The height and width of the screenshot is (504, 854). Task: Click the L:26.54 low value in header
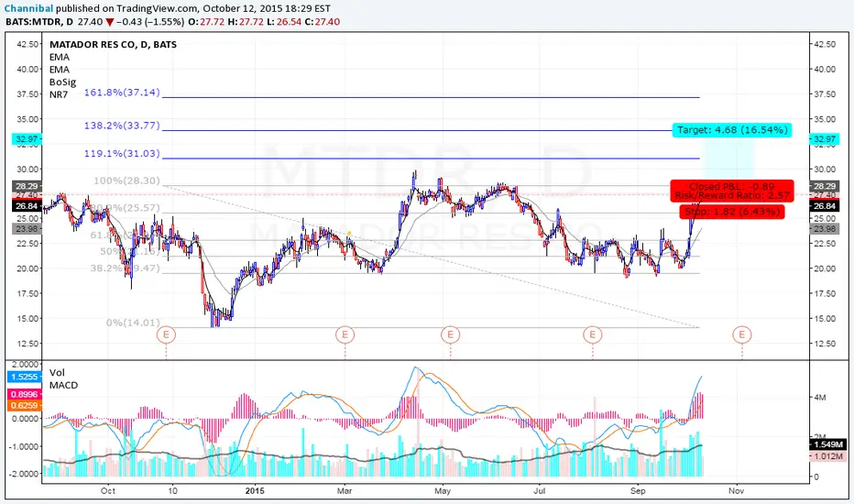[x=284, y=22]
